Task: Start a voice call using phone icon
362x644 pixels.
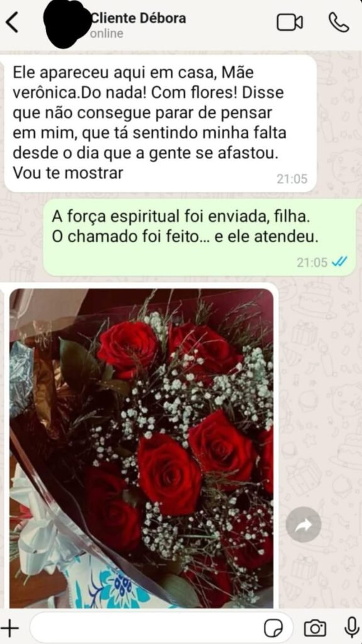Action: pyautogui.click(x=339, y=22)
